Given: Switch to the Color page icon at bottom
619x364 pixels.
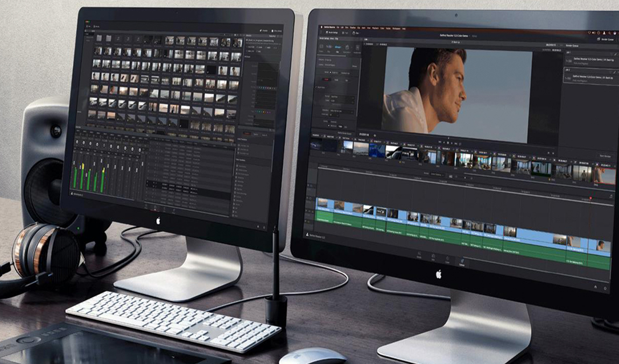Looking at the screenshot, I should [447, 260].
